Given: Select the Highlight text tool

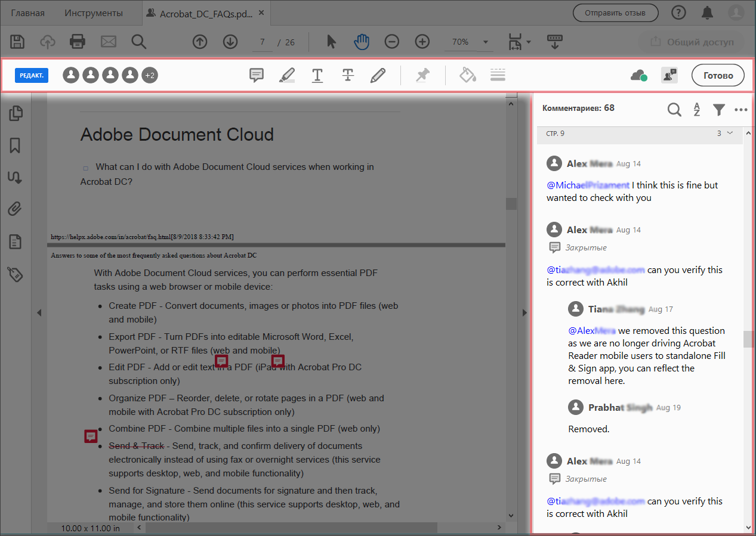Looking at the screenshot, I should [287, 75].
